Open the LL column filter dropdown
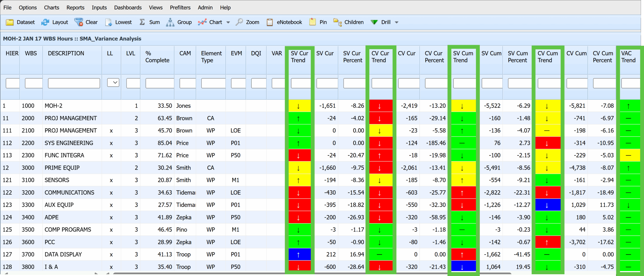The height and width of the screenshot is (276, 644). 113,83
